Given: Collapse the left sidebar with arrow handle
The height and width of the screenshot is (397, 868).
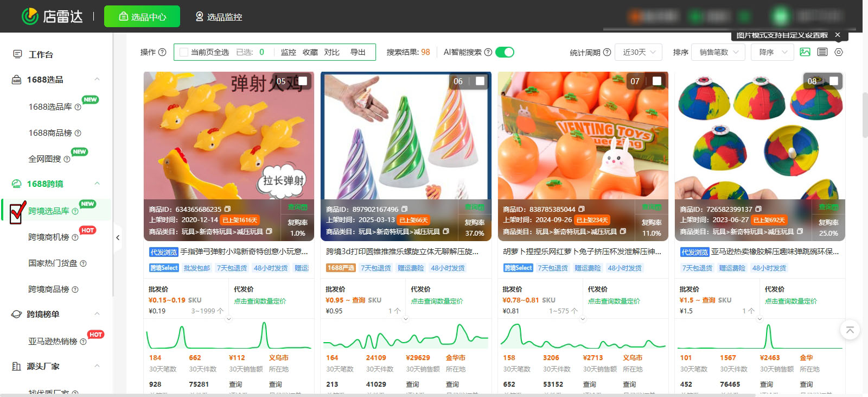Looking at the screenshot, I should point(118,237).
